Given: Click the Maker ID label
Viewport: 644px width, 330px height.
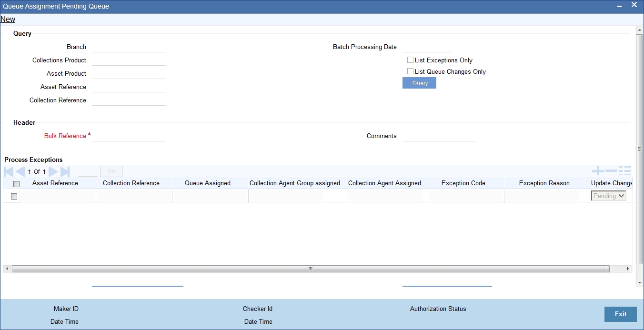Looking at the screenshot, I should point(66,309).
